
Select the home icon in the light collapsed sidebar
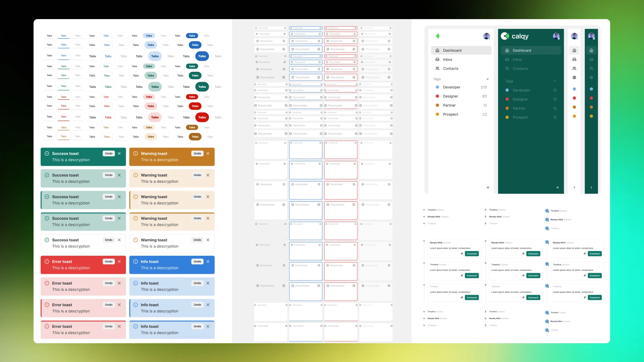point(574,50)
